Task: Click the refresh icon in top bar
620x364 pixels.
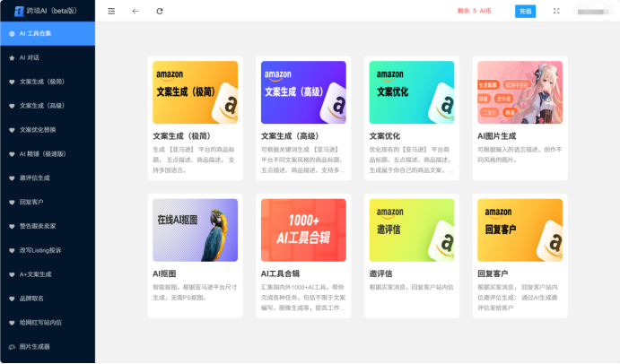Action: pos(160,11)
